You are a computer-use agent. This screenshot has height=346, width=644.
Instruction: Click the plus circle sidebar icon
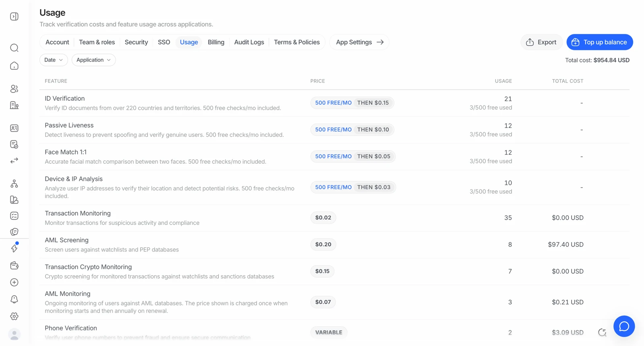tap(14, 282)
